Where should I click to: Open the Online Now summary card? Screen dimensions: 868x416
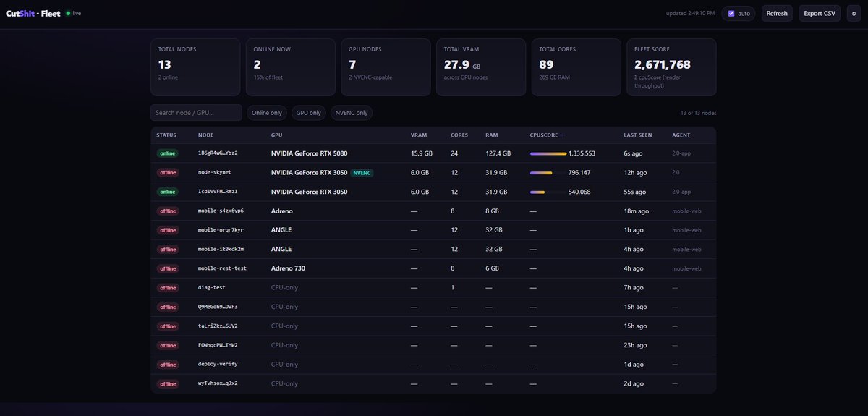pos(291,67)
